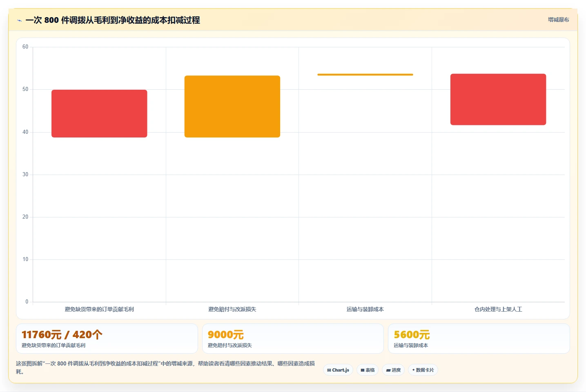Screen dimensions: 586x392
Task: Click the red bar for 仓内处理与上架人工
Action: tap(498, 99)
